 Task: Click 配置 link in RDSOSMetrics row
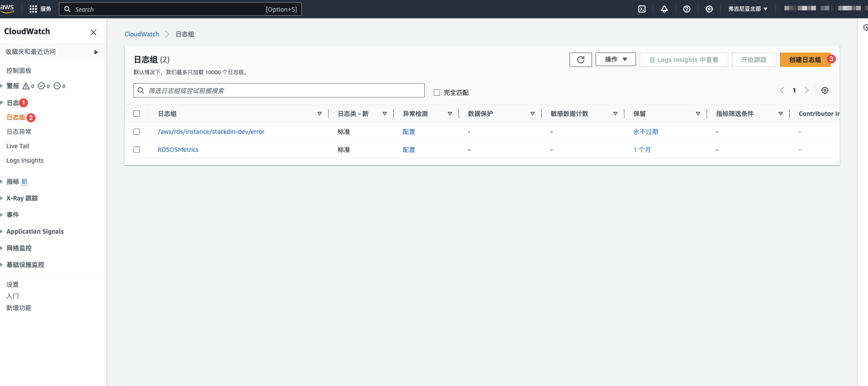click(409, 150)
